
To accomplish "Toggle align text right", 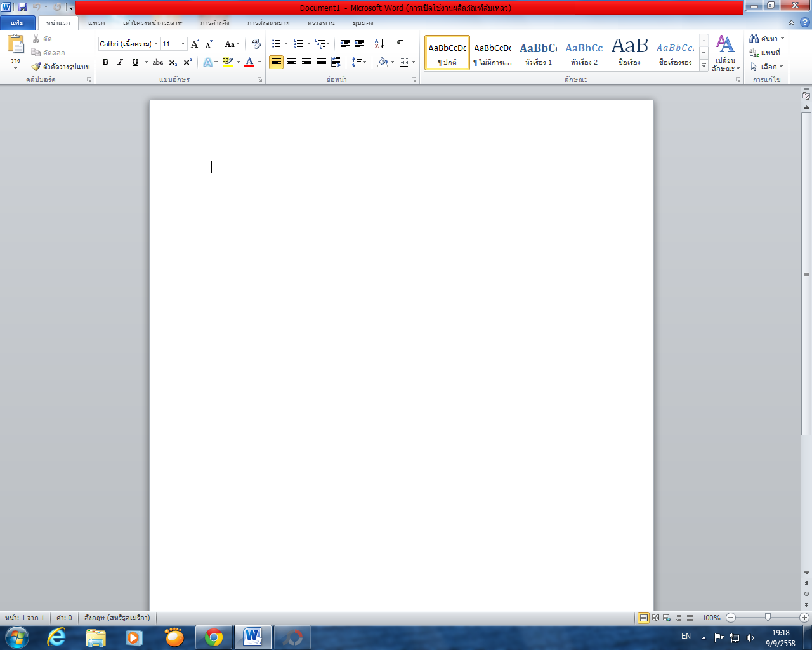I will click(x=306, y=62).
